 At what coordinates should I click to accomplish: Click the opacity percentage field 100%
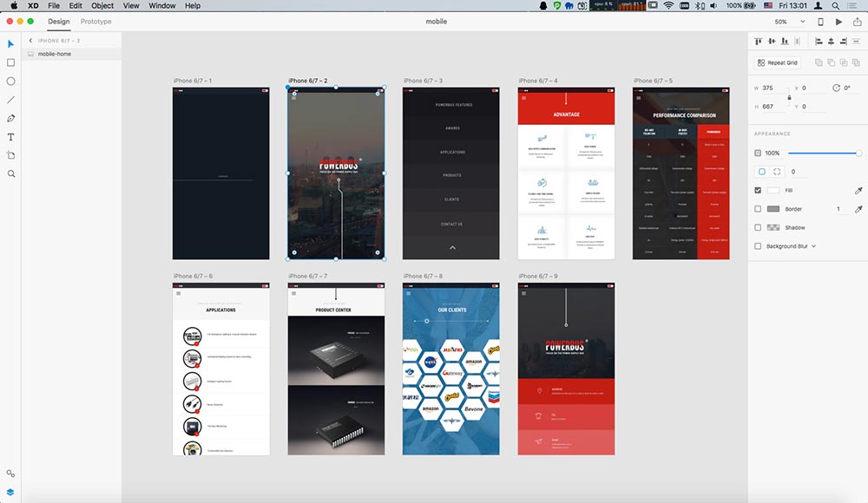pos(773,154)
